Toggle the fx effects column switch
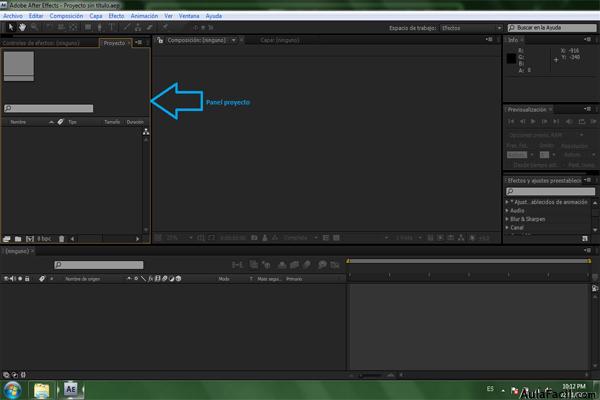The height and width of the screenshot is (400, 600). pyautogui.click(x=150, y=279)
